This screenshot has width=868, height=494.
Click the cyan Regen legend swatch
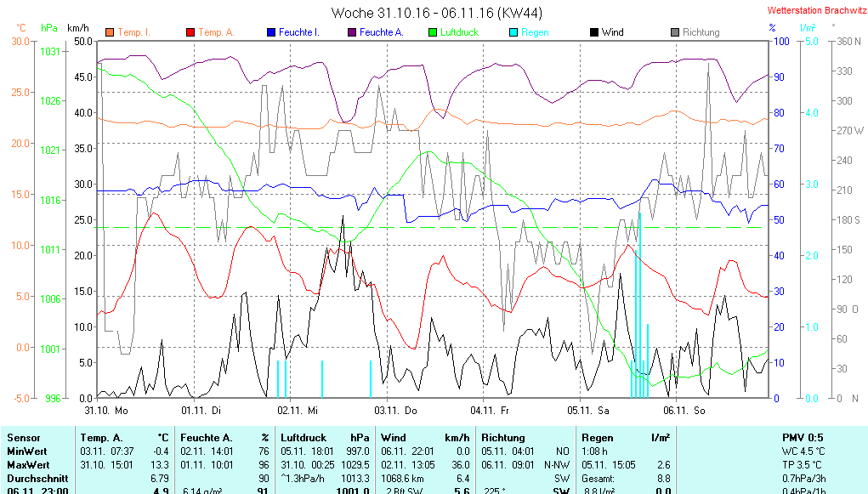pos(513,32)
